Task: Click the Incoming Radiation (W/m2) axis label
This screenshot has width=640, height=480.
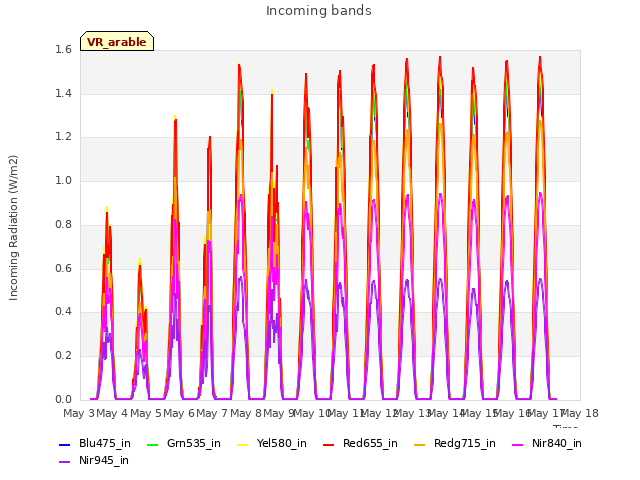Action: (13, 228)
